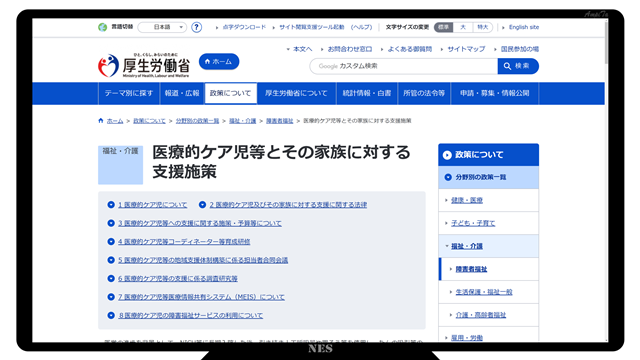Screen dimensions: 640x360
Task: Expand 子ども・子育て sidebar item arrow
Action: pyautogui.click(x=446, y=223)
